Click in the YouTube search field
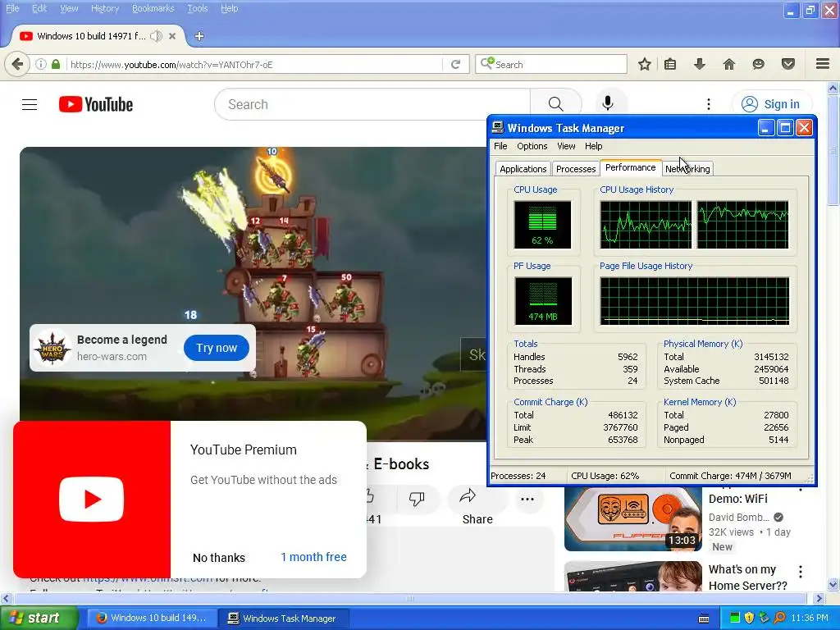 click(x=372, y=104)
